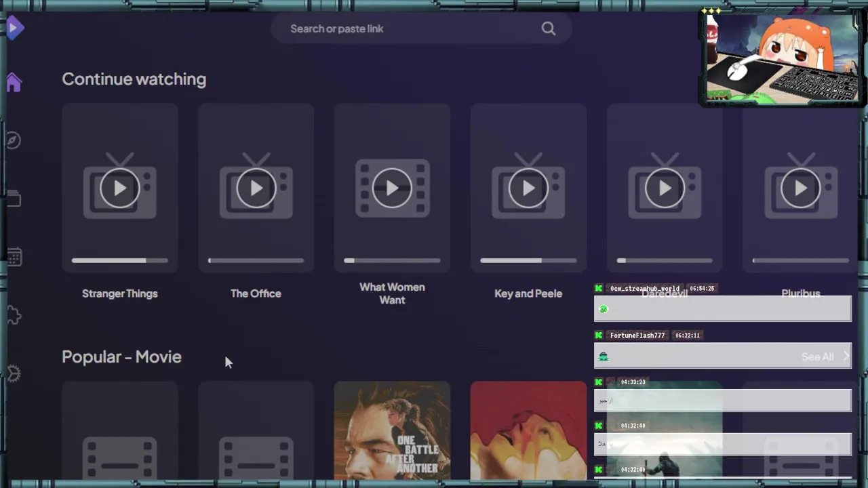The image size is (868, 488).
Task: Play Daredevil from Continue watching
Action: pos(665,188)
